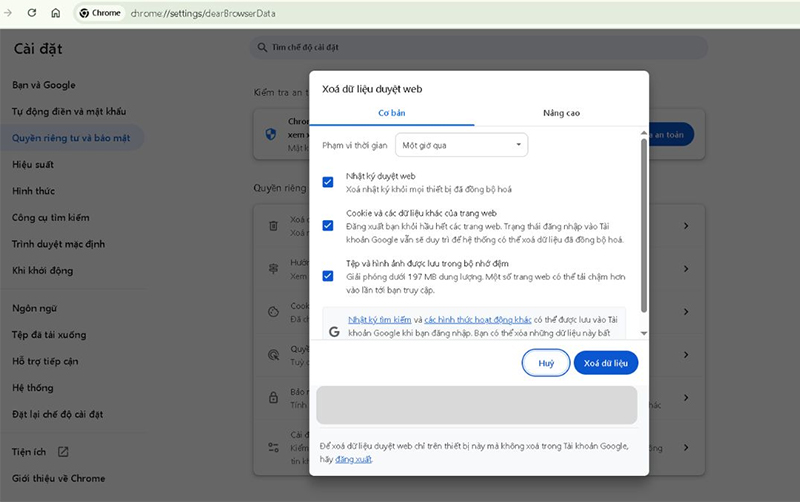This screenshot has width=800, height=502.
Task: Click the external link icon beside Tiện ích
Action: pyautogui.click(x=63, y=451)
